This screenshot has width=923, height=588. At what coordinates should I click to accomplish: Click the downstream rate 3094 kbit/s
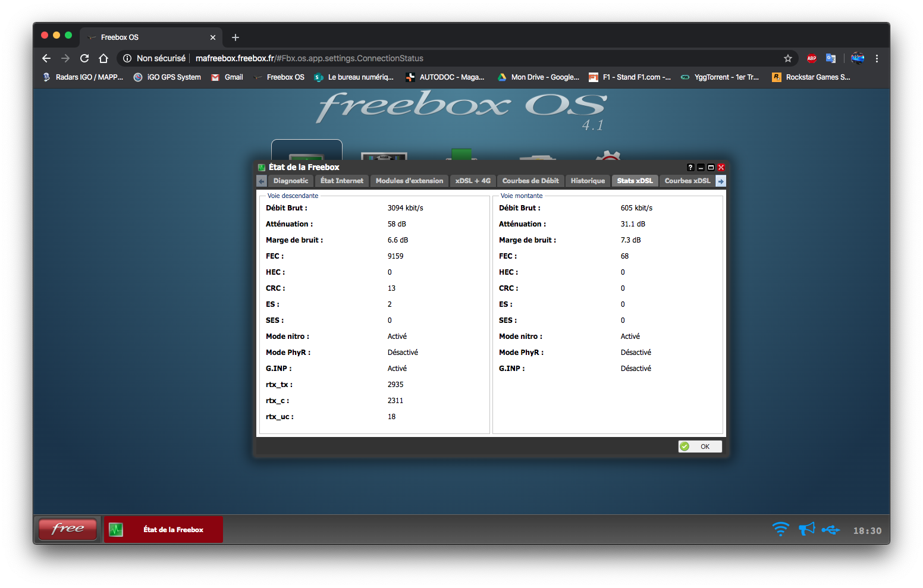406,208
